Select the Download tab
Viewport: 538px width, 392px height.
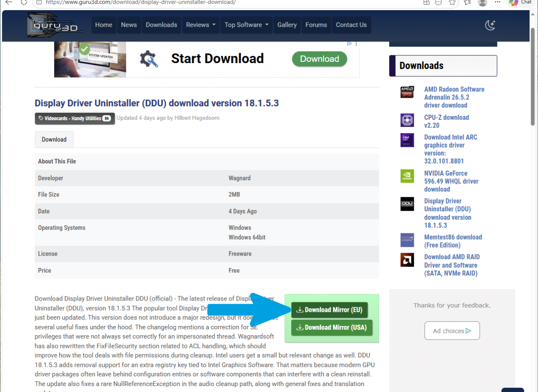point(54,139)
